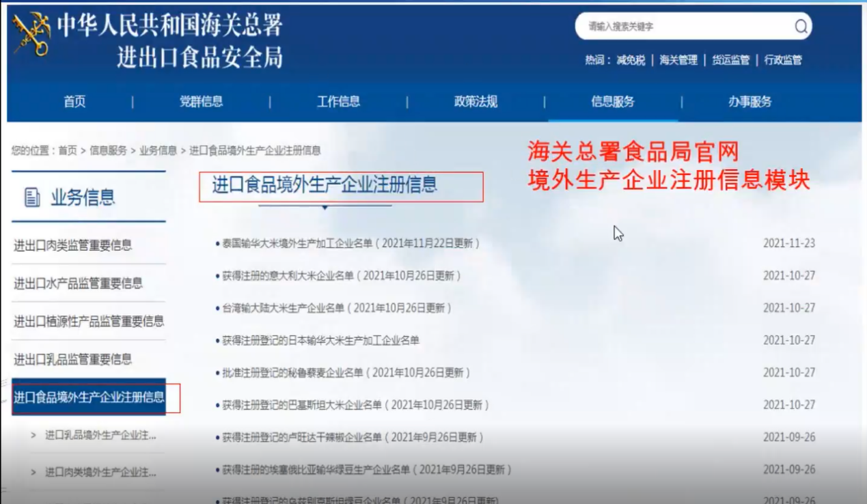Image resolution: width=867 pixels, height=504 pixels.
Task: Select the 工作信息 menu item
Action: click(338, 102)
